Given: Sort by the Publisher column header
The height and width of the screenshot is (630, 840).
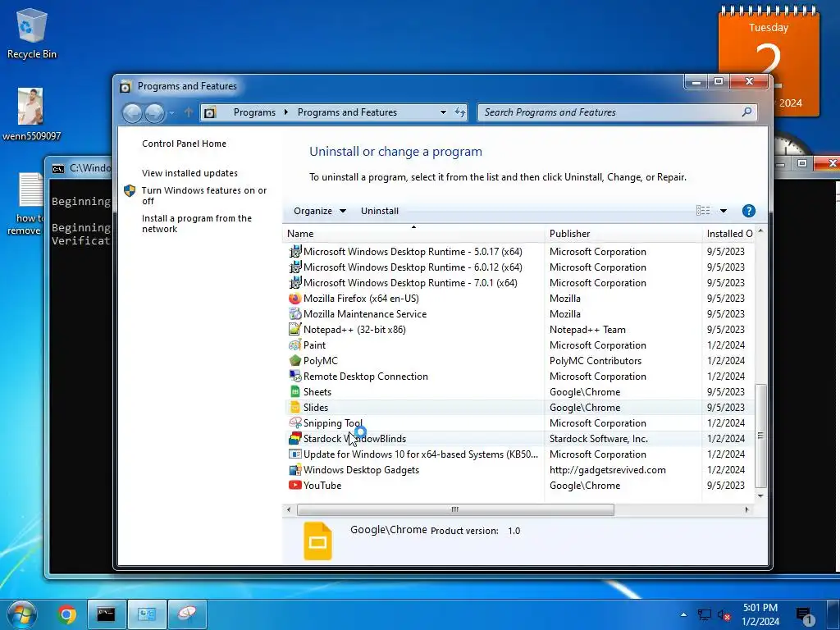Looking at the screenshot, I should pyautogui.click(x=623, y=234).
